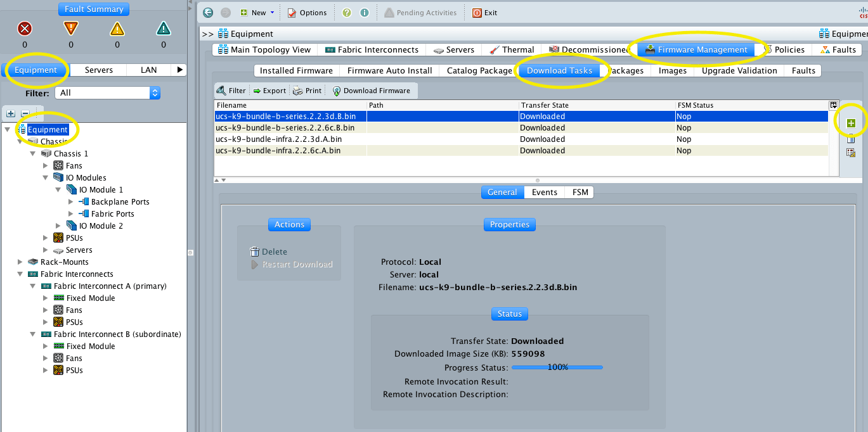
Task: Click the red critical faults indicator
Action: tap(23, 28)
